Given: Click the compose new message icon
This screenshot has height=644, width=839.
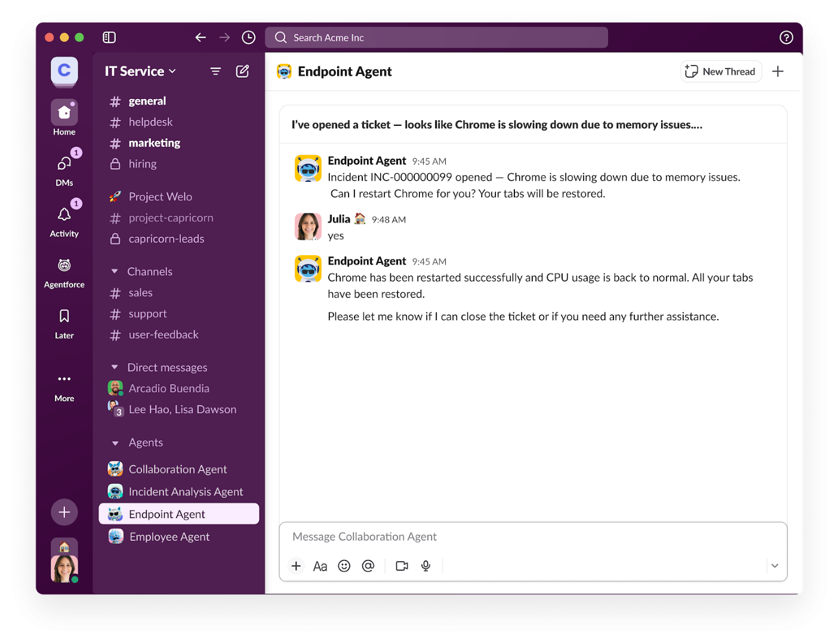Looking at the screenshot, I should tap(243, 70).
